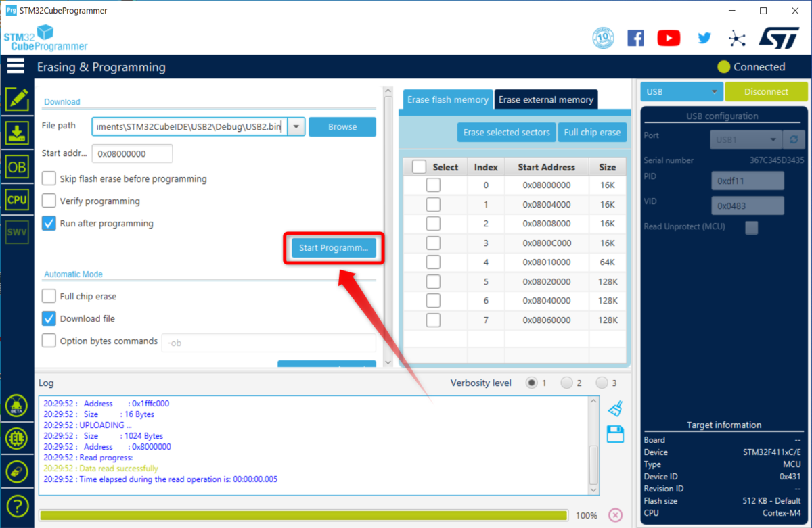Set verbosity level to 1
This screenshot has width=812, height=528.
[532, 383]
